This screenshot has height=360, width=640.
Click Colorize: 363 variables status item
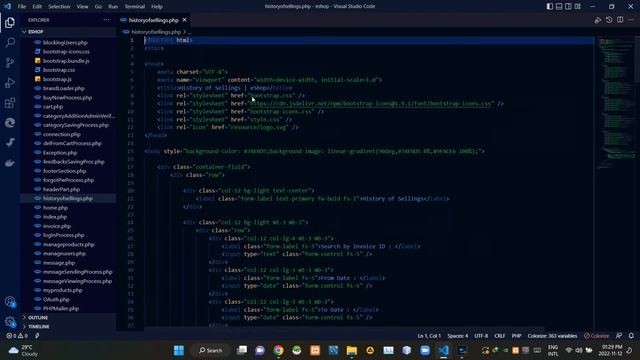552,336
